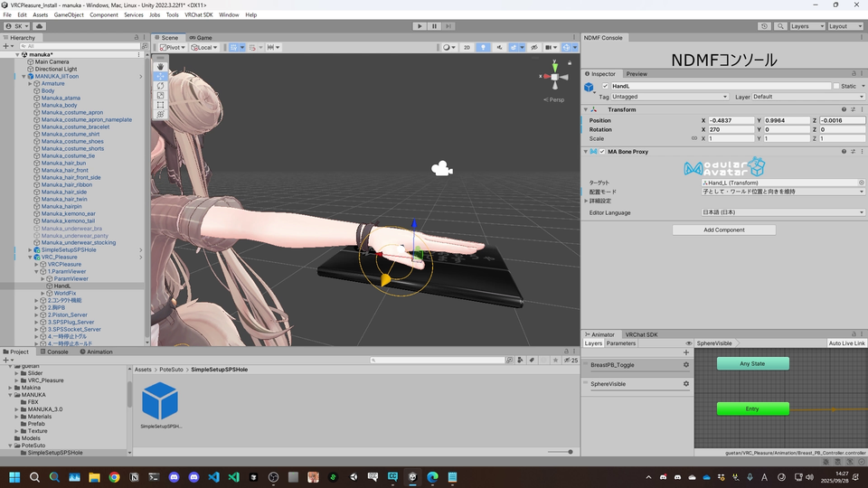
Task: Select the Hand (View) tool in Scene
Action: (x=160, y=66)
